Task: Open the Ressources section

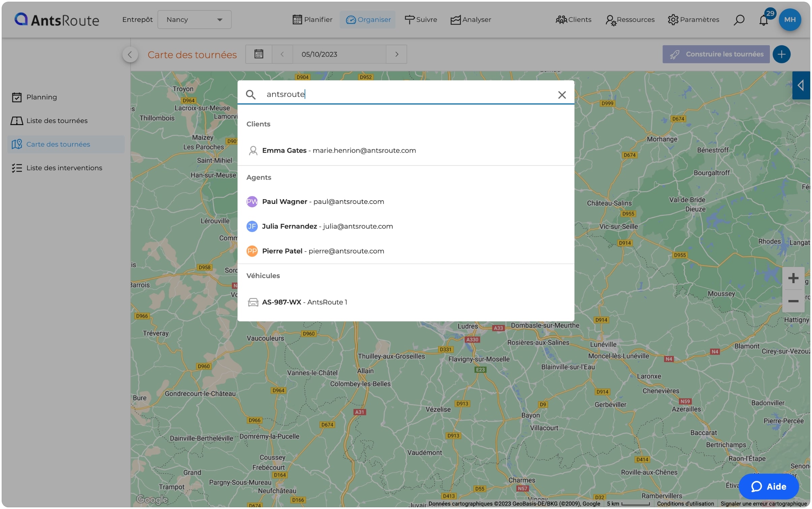Action: [x=630, y=20]
